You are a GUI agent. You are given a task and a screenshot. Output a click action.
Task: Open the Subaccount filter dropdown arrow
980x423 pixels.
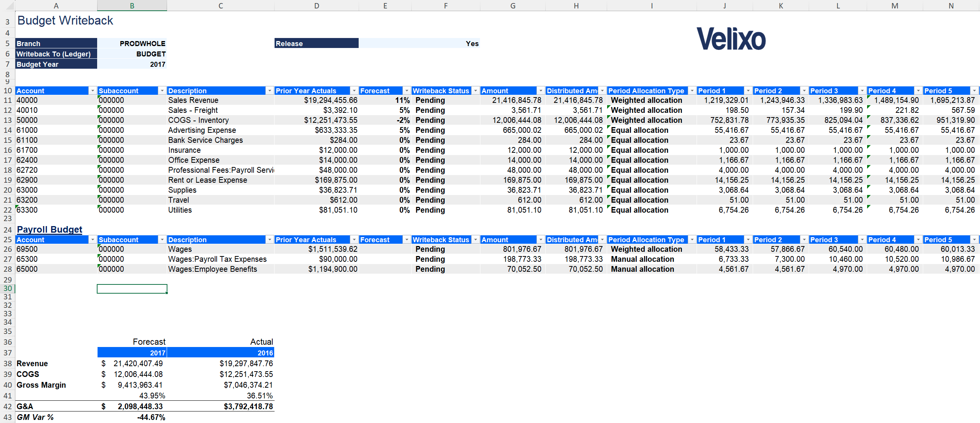(x=162, y=91)
